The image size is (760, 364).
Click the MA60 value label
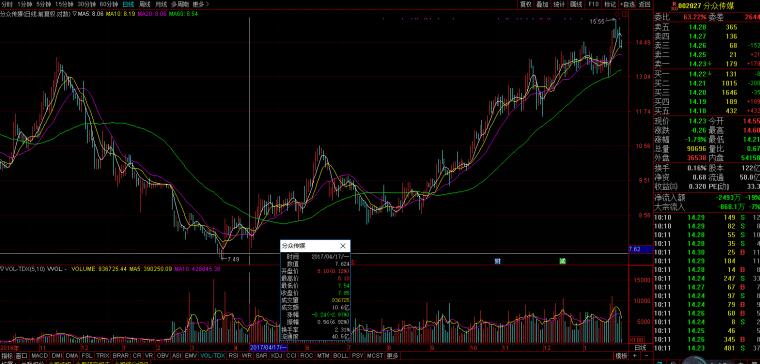click(x=183, y=14)
